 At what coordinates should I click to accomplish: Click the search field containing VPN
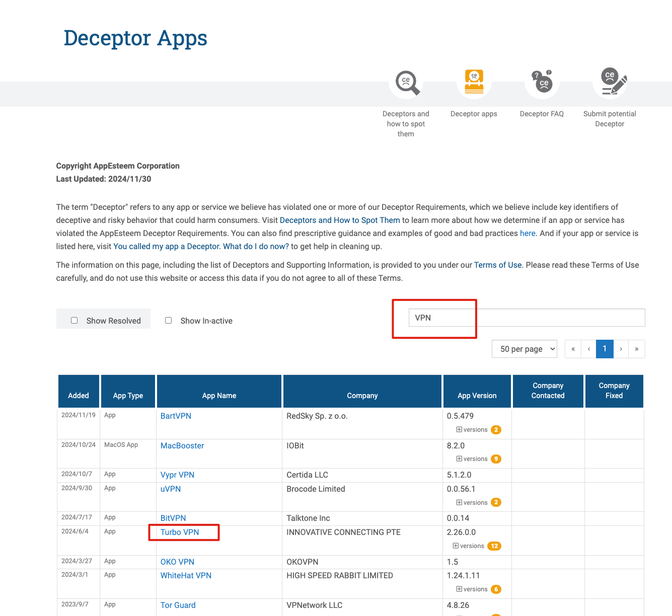pyautogui.click(x=526, y=318)
